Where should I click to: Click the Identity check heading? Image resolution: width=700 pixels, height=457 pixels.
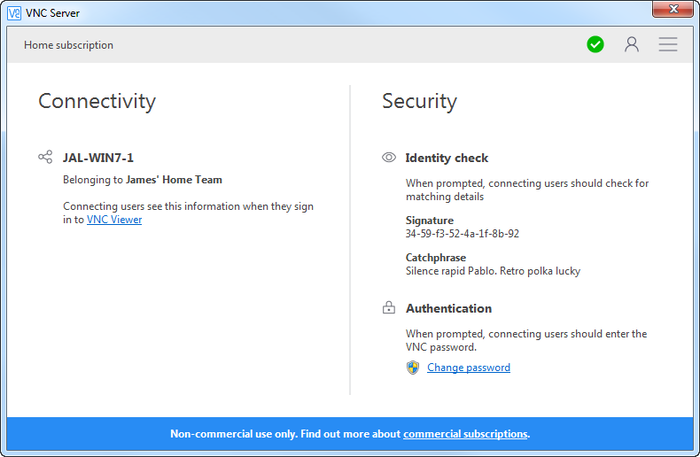[446, 158]
